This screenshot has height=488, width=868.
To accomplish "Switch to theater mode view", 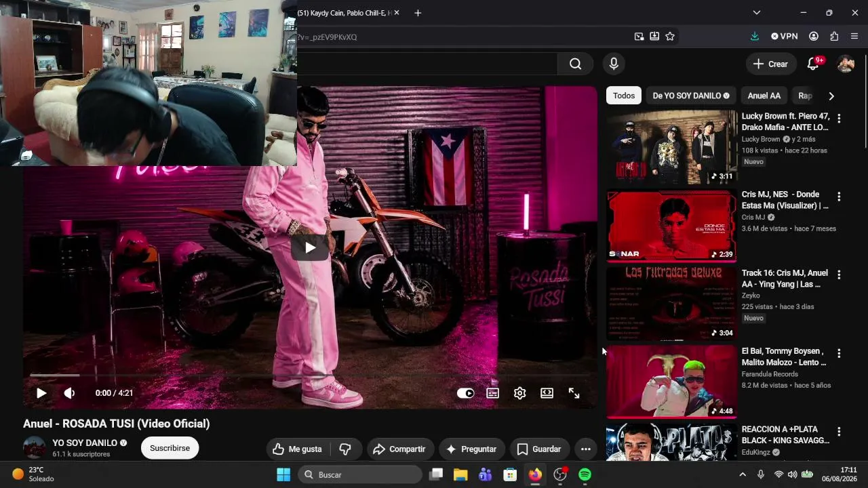I will point(547,393).
